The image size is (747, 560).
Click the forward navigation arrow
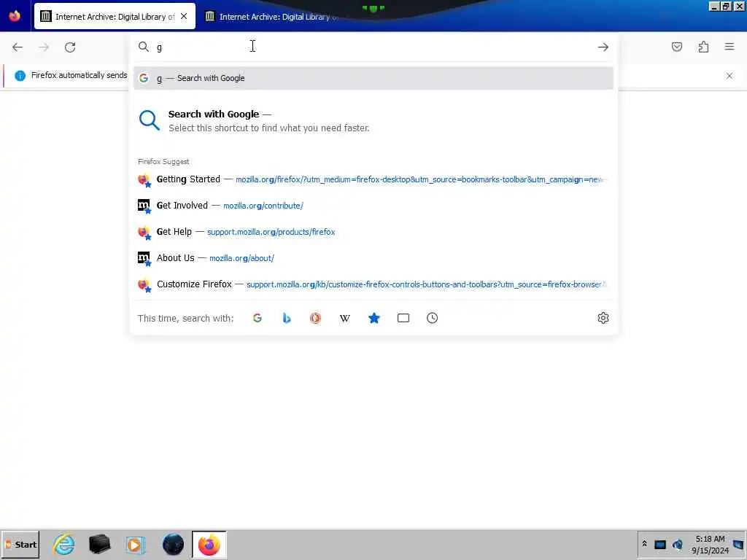click(x=44, y=47)
